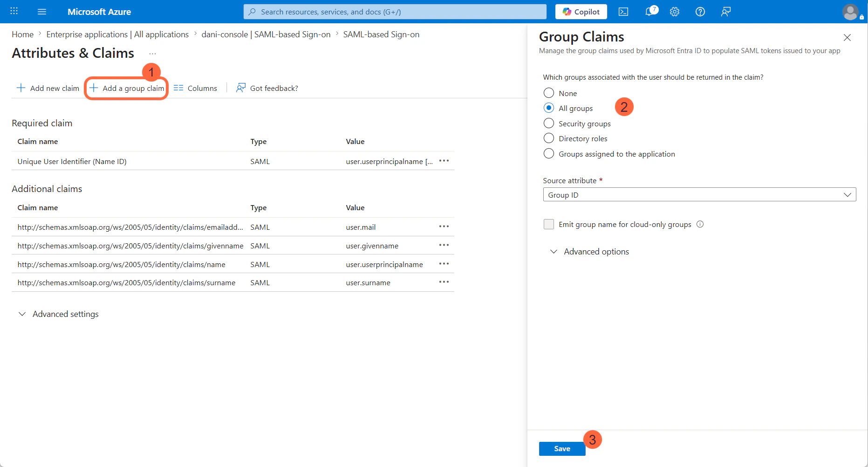Open the final SAML-based Sign-on breadcrumb

coord(381,34)
